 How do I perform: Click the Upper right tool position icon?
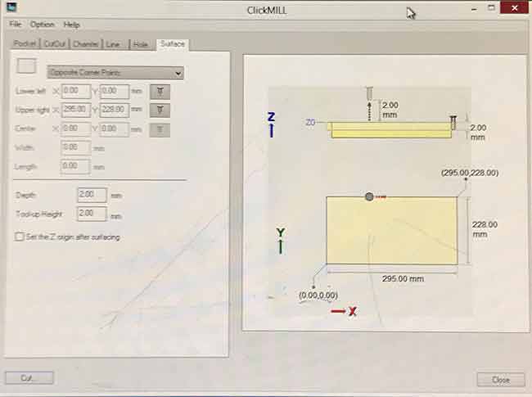(x=160, y=111)
